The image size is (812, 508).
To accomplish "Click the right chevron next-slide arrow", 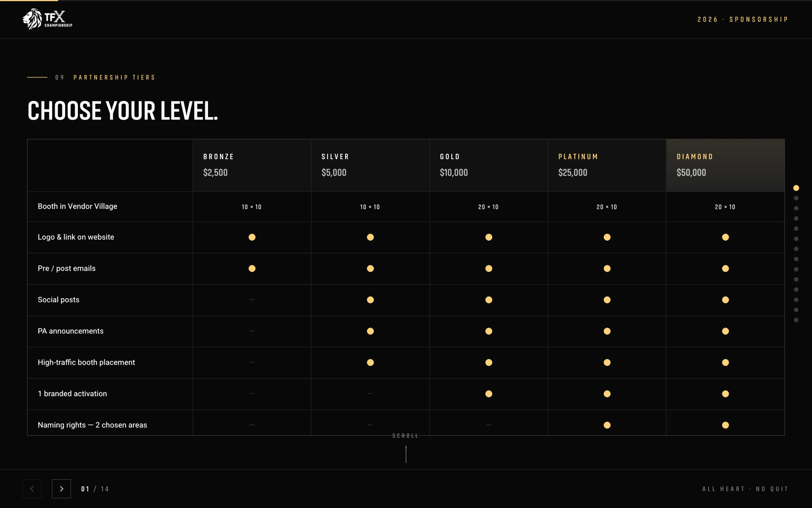I will tap(61, 489).
